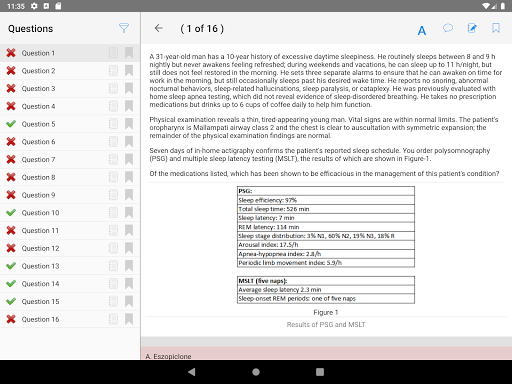Open the note icon for Question 11
Screen dimensions: 512x384
click(x=113, y=230)
